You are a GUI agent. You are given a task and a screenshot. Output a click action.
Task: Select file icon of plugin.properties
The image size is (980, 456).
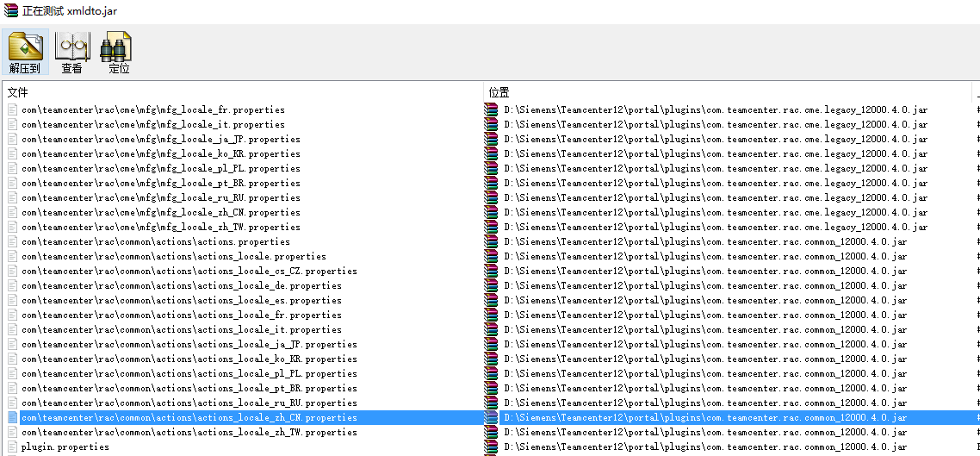coord(13,447)
